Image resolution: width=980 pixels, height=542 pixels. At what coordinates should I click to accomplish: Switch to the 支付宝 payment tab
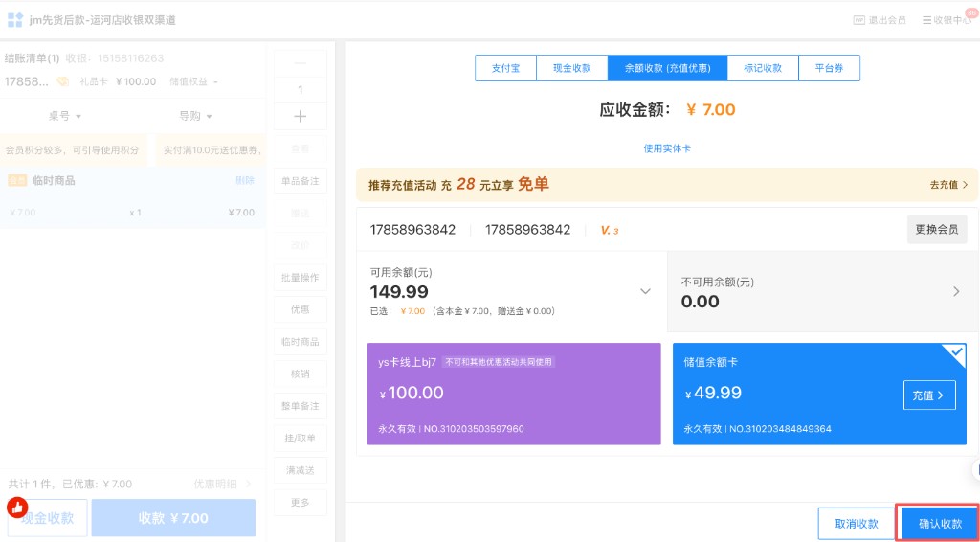(x=505, y=68)
